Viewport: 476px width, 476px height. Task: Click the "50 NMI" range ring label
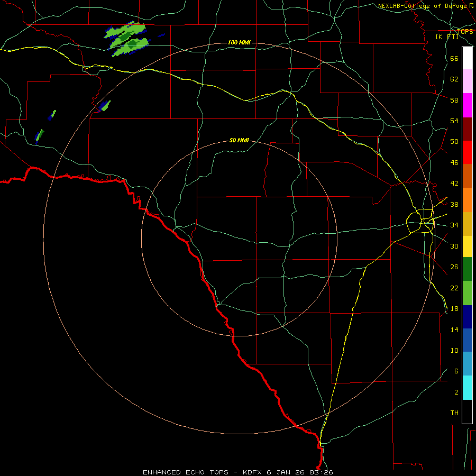(x=239, y=140)
